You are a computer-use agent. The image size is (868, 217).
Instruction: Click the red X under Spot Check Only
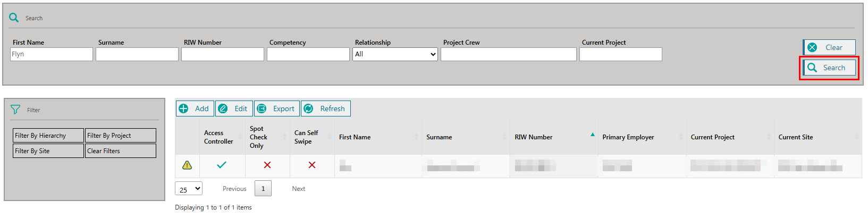point(267,165)
